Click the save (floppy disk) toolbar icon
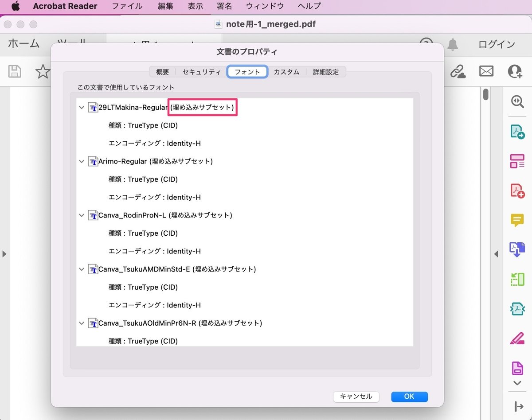The width and height of the screenshot is (532, 420). [x=15, y=71]
